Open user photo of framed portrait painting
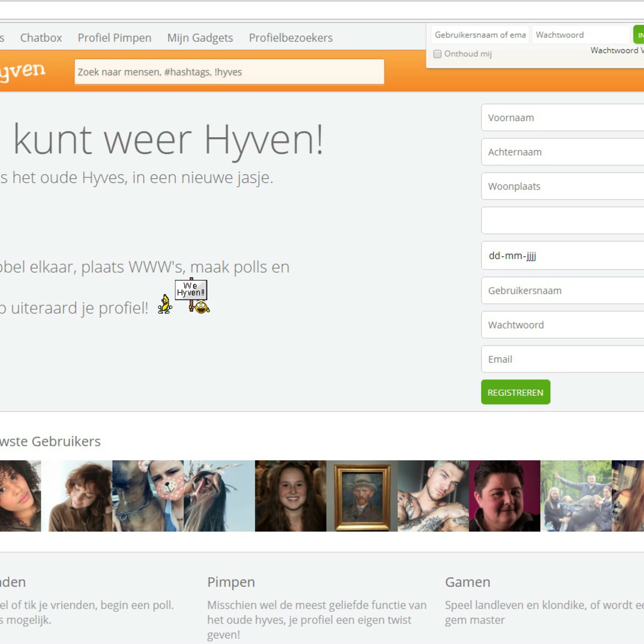 [x=362, y=496]
